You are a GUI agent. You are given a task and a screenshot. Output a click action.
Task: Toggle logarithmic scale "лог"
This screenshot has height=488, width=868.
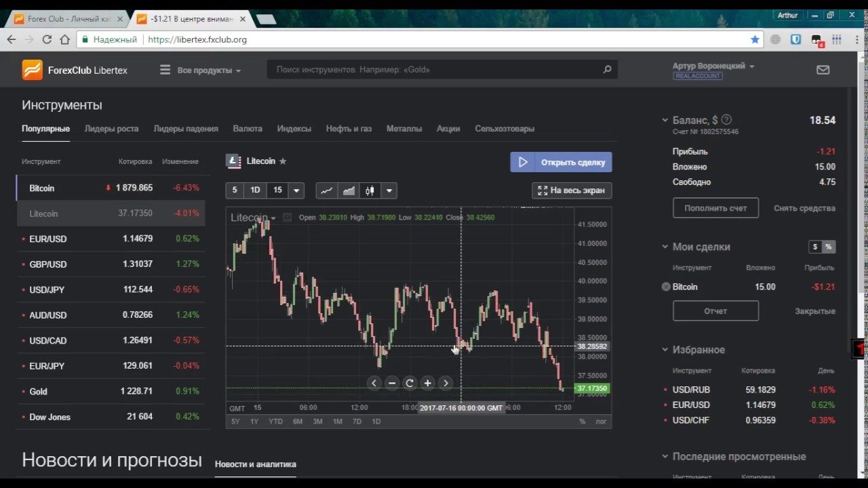click(x=601, y=421)
